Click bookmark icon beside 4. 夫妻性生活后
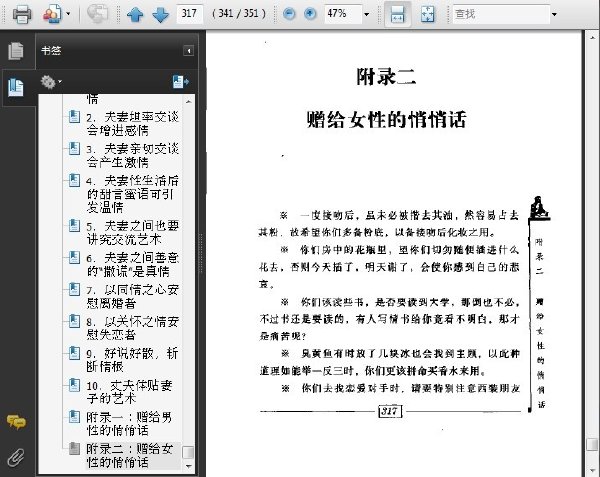 click(x=74, y=180)
